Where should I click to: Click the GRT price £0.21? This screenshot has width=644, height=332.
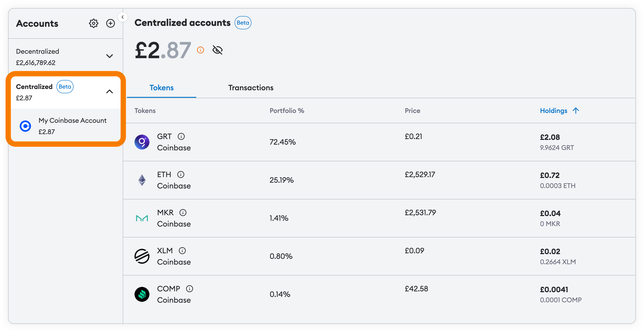tap(413, 136)
